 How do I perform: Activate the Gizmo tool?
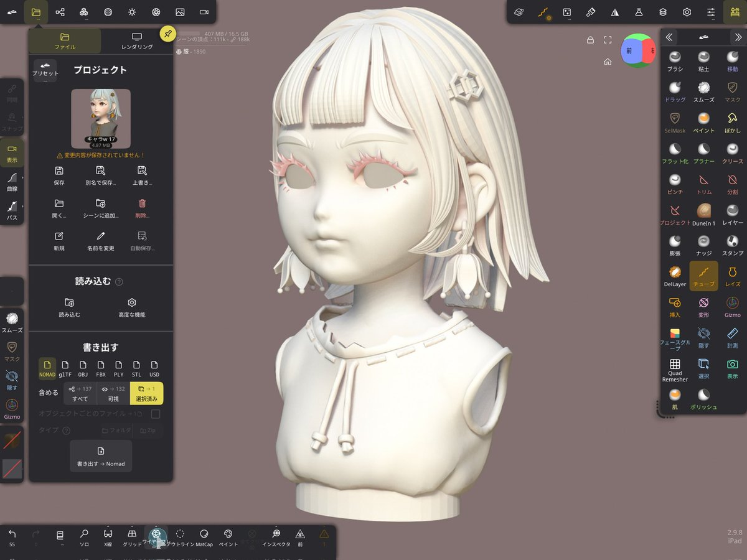pyautogui.click(x=732, y=306)
